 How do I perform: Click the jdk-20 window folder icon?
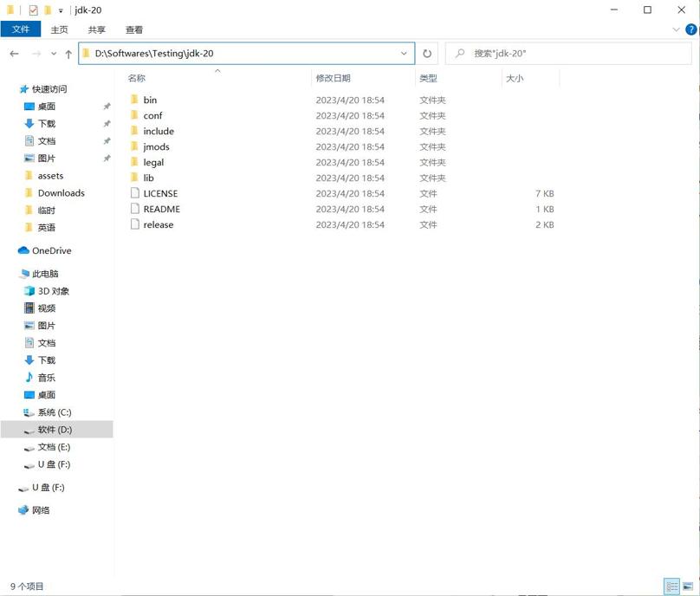[10, 10]
